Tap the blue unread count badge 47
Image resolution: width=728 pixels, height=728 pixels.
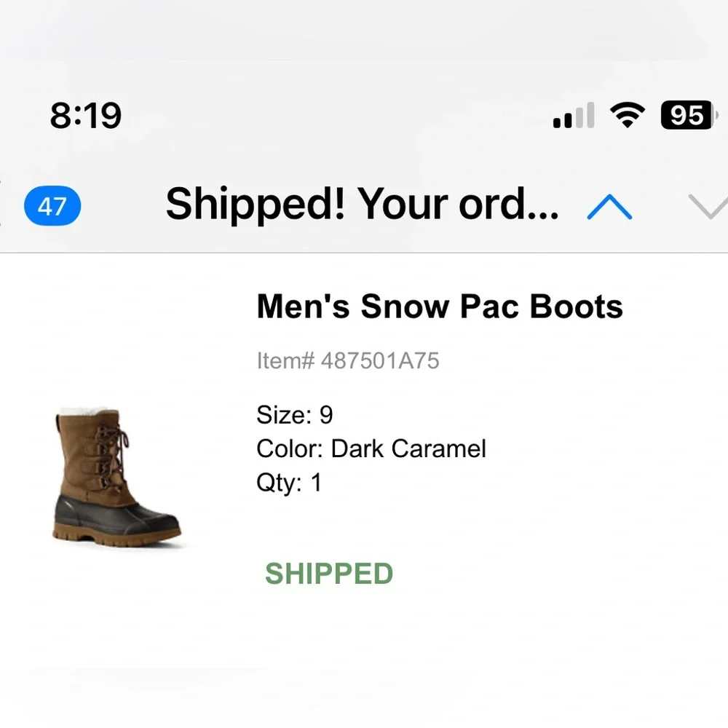pyautogui.click(x=51, y=207)
